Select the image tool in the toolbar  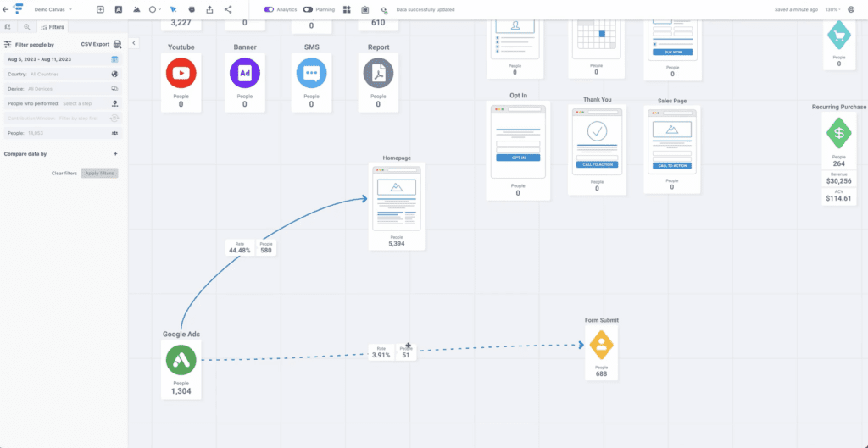[136, 9]
